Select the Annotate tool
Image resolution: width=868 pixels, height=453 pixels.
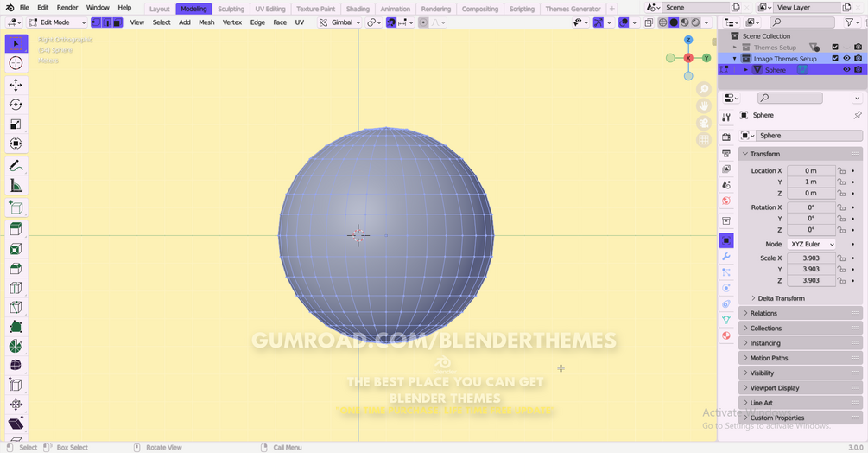[x=16, y=166]
